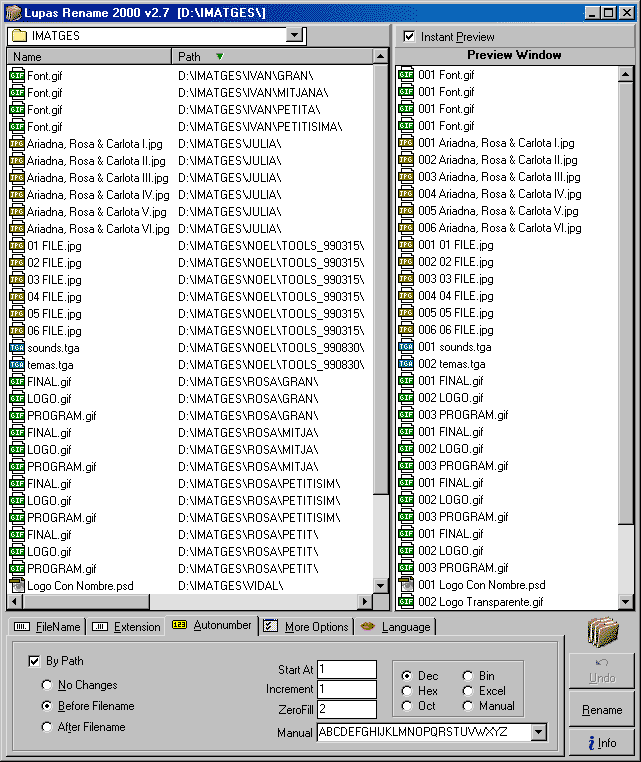This screenshot has height=762, width=641.
Task: Click the 01 FILE.jpg icon in file list
Action: click(17, 246)
